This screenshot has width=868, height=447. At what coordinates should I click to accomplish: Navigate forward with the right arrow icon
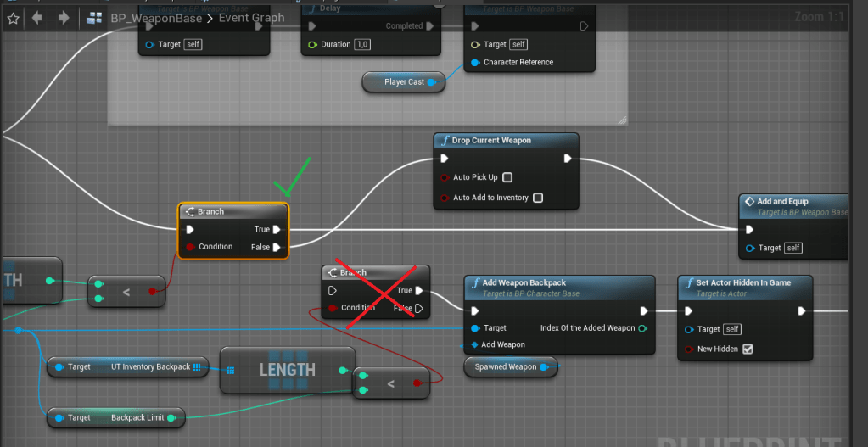pos(63,17)
